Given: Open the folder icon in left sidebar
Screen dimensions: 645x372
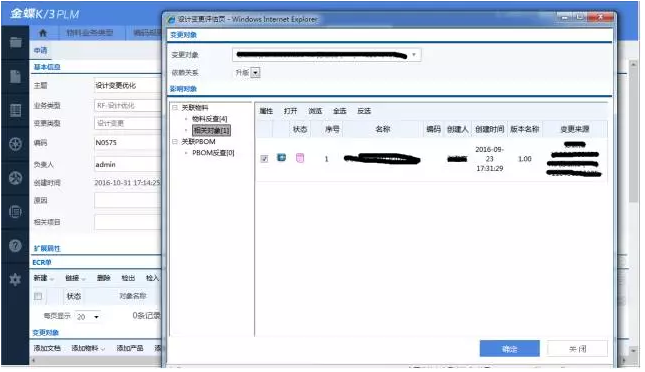Looking at the screenshot, I should pyautogui.click(x=16, y=42).
